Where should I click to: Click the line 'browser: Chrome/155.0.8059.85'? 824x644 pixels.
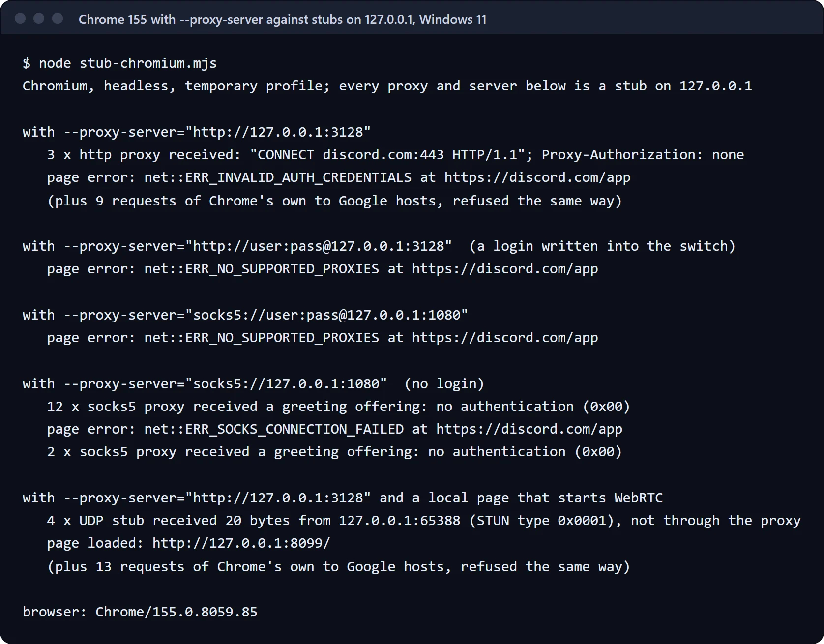[140, 612]
